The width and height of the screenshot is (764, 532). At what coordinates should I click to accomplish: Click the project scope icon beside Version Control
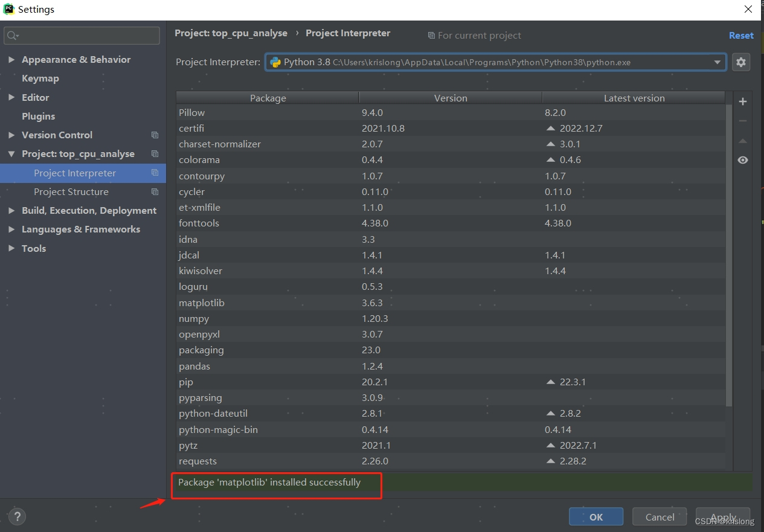click(155, 135)
